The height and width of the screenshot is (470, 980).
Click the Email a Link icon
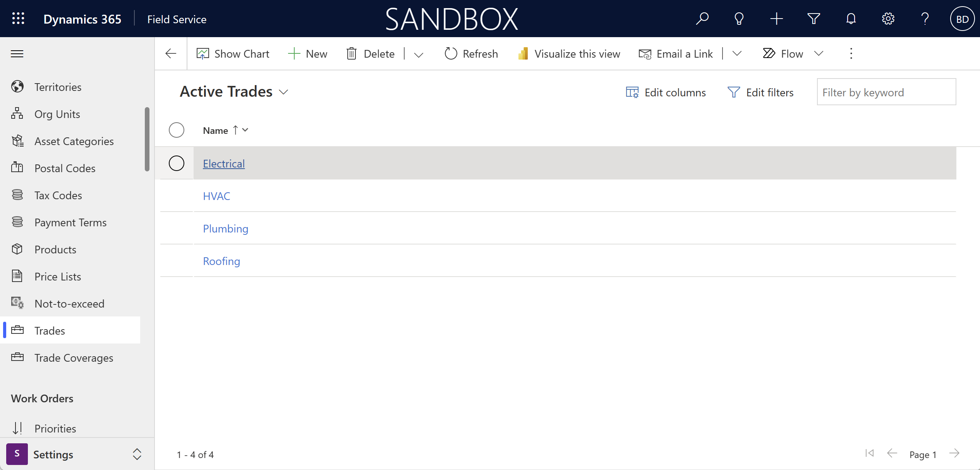click(644, 53)
